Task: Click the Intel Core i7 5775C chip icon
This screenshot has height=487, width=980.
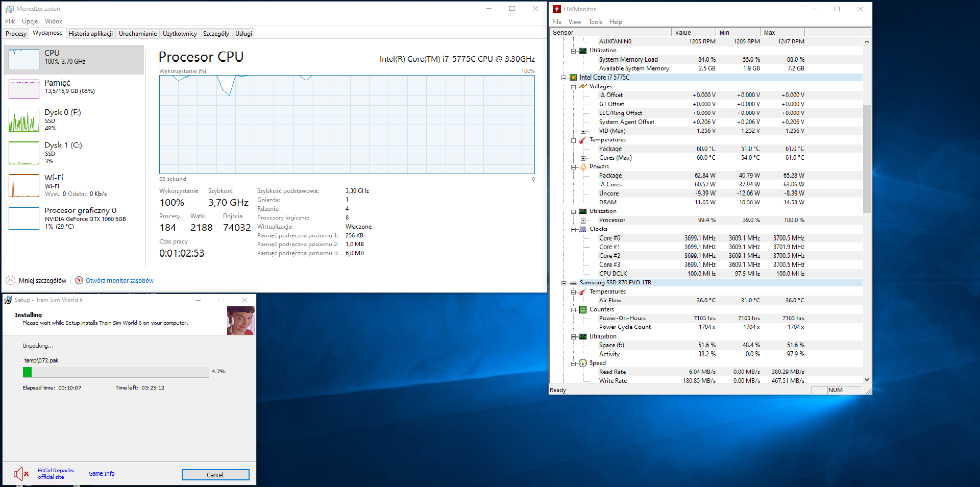Action: click(573, 78)
